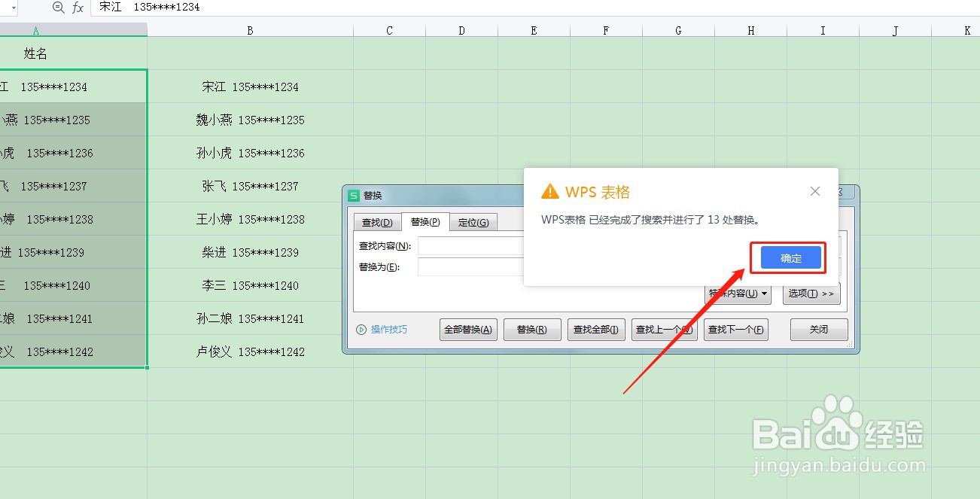Click the 替换(R) button

[x=533, y=330]
